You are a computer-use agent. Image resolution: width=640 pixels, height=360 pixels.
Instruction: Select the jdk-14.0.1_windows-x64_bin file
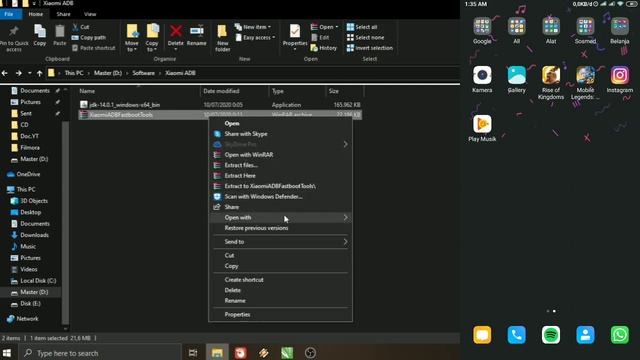(124, 105)
